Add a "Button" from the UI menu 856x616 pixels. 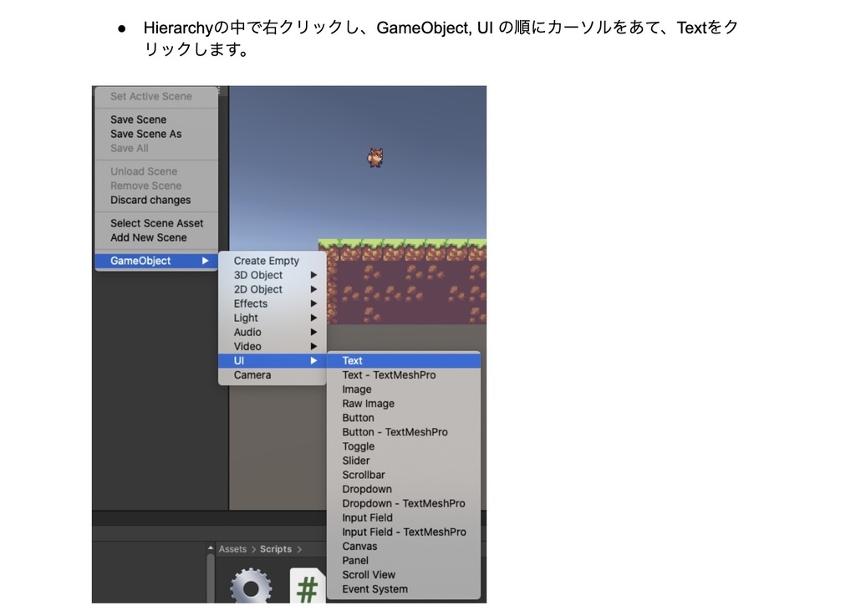(359, 418)
